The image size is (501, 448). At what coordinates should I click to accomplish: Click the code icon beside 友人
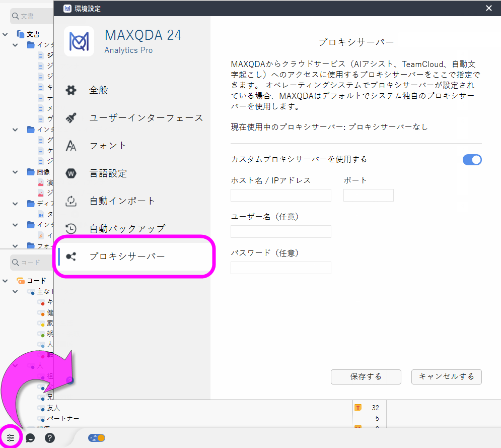(x=41, y=408)
